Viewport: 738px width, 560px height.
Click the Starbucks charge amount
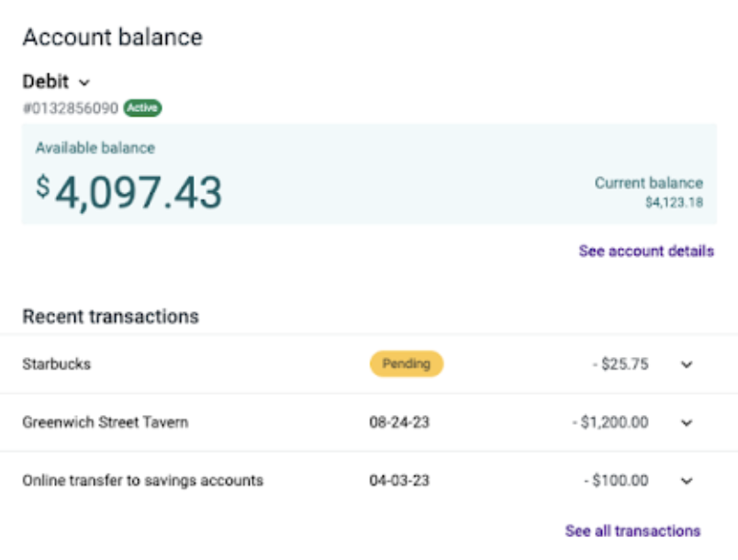[x=621, y=364]
